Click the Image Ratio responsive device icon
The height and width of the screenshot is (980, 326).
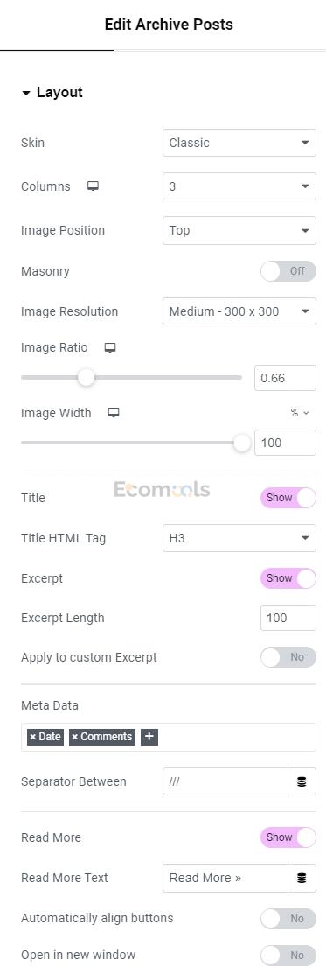(x=110, y=348)
